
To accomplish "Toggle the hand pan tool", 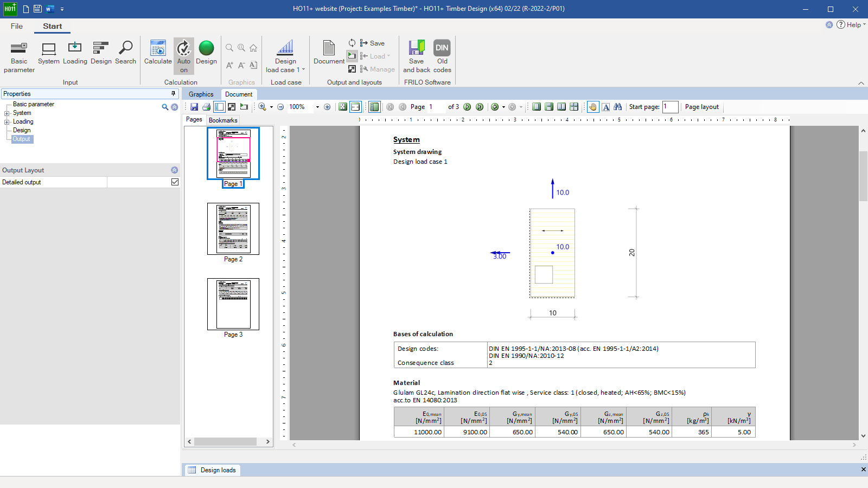I will (x=593, y=107).
